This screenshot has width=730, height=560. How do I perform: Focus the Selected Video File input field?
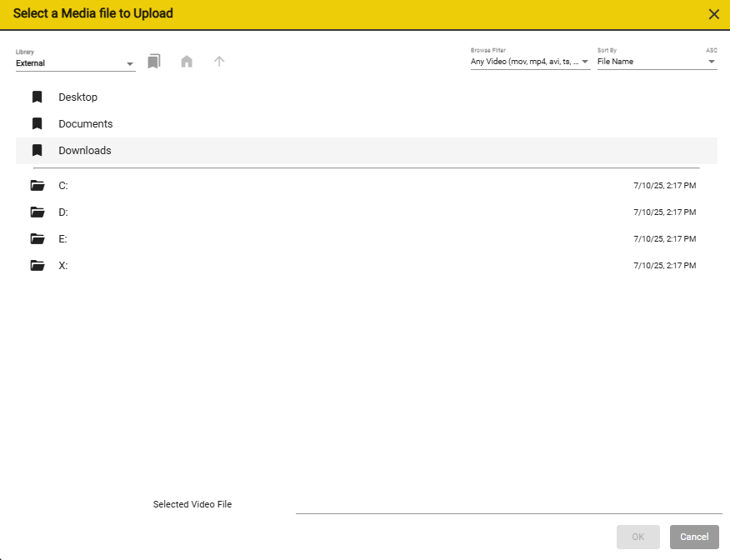point(509,505)
